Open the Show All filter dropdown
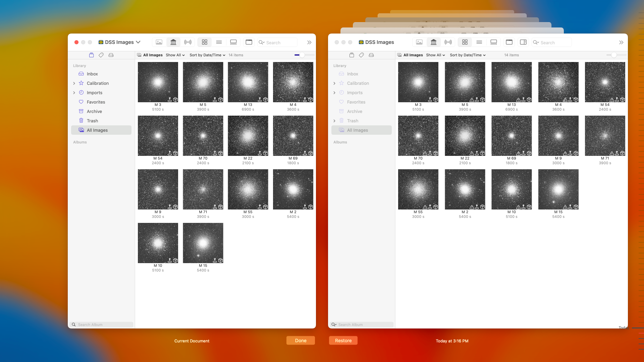Viewport: 644px width, 362px height. (175, 55)
